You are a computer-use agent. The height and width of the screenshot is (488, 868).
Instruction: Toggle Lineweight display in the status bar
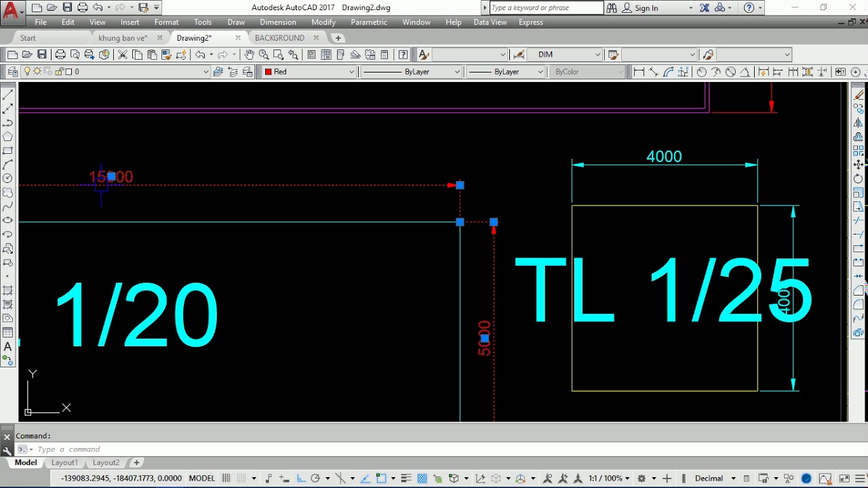click(x=406, y=479)
